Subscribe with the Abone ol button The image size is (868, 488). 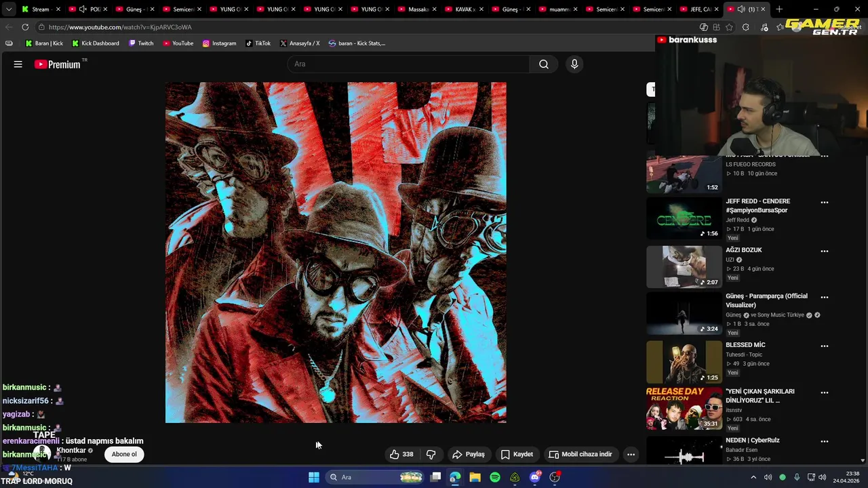click(124, 454)
